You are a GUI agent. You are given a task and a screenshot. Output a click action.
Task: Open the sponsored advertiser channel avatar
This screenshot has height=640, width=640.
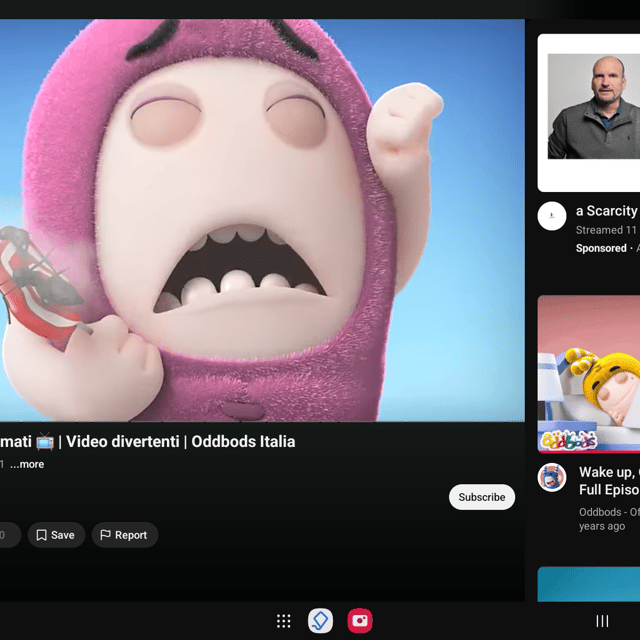point(552,216)
